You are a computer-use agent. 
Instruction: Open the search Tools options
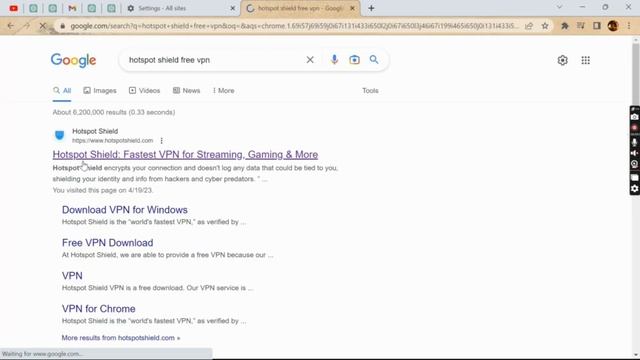[x=370, y=91]
